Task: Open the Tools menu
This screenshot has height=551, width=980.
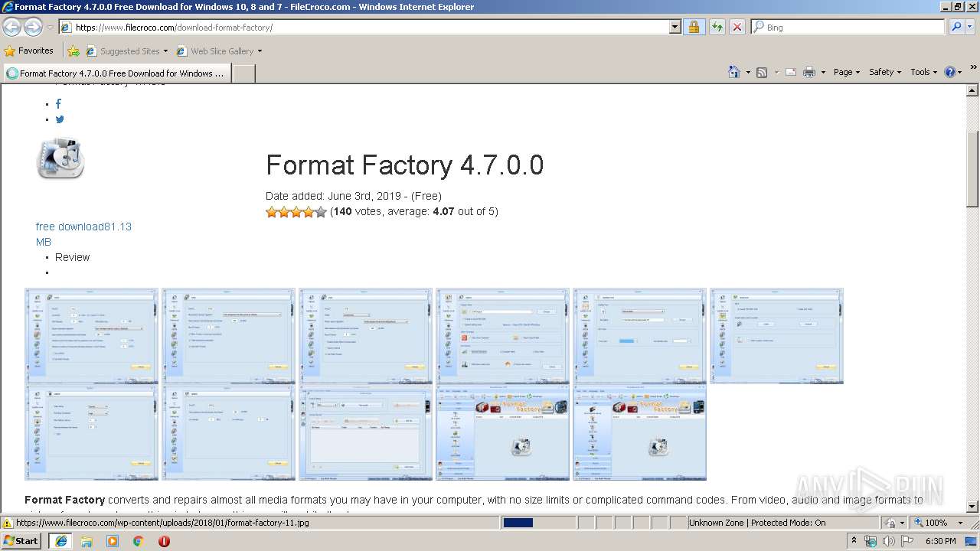Action: tap(924, 72)
